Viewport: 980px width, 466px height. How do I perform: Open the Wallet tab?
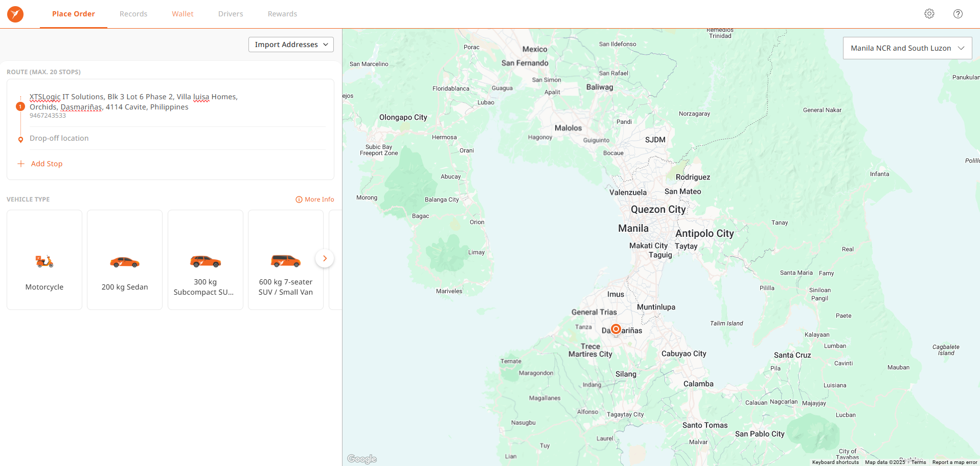(183, 14)
